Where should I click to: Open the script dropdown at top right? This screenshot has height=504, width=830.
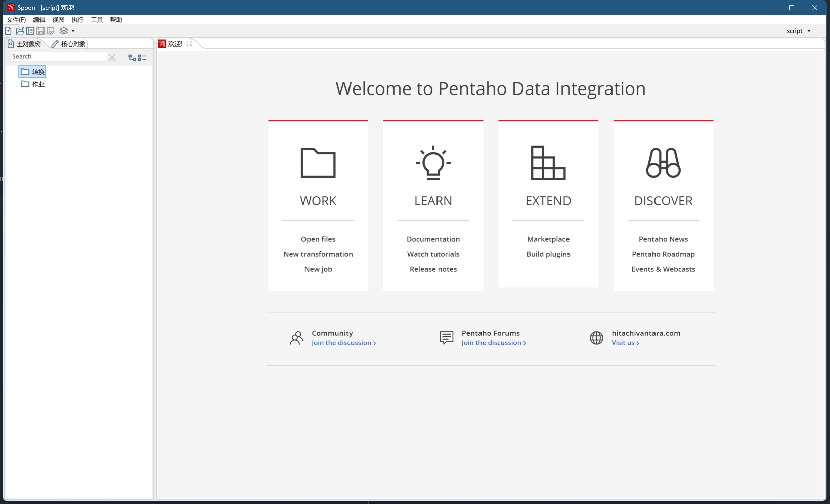[799, 31]
